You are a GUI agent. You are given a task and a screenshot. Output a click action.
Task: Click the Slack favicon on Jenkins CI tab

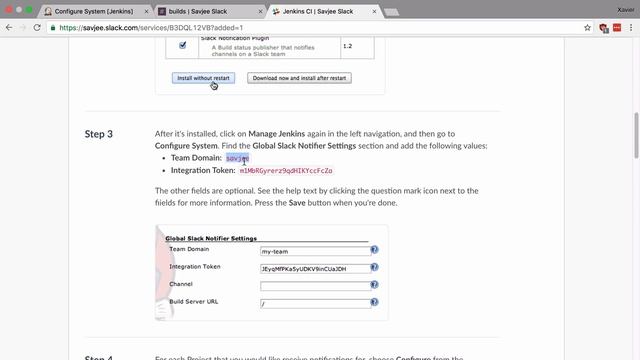pos(276,11)
